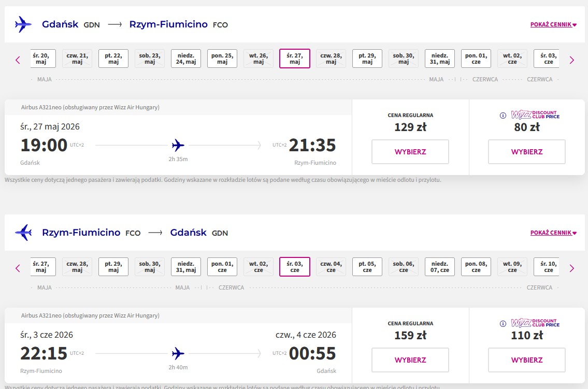Select outbound date pon. 25, maj
The height and width of the screenshot is (389, 588).
click(x=222, y=59)
